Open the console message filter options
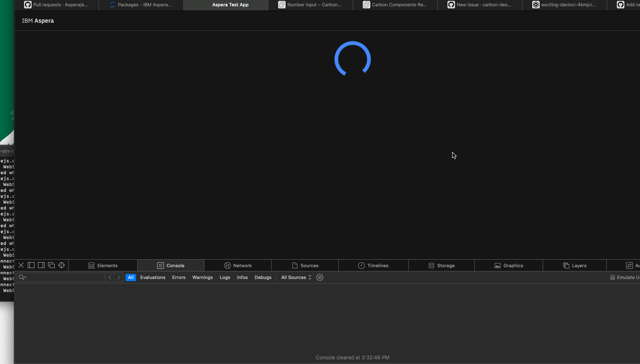This screenshot has height=364, width=640. (x=320, y=277)
